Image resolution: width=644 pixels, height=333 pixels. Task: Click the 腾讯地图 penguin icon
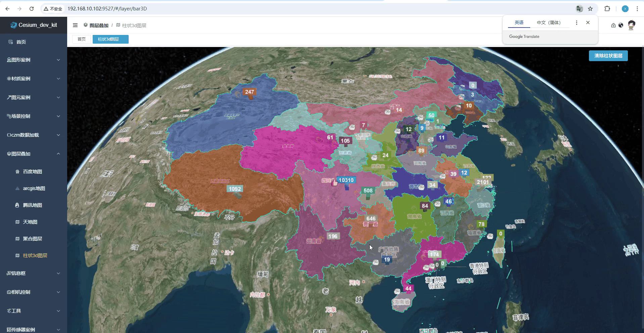click(x=17, y=205)
